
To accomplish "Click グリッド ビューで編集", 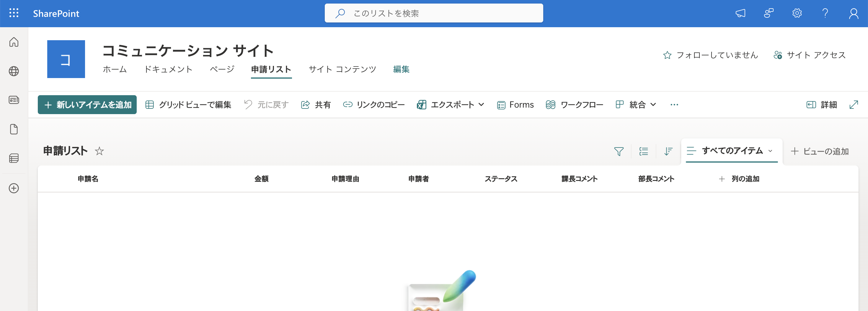I will pyautogui.click(x=188, y=105).
